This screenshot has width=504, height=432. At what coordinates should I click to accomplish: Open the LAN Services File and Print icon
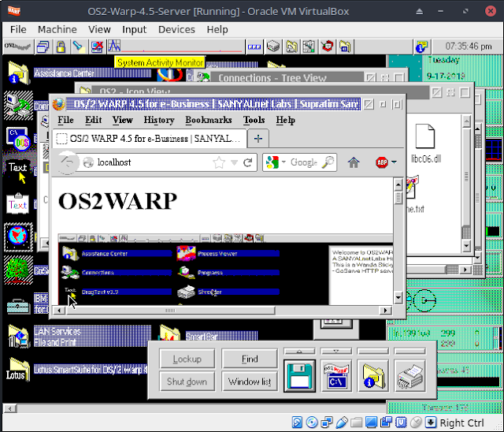pyautogui.click(x=18, y=337)
